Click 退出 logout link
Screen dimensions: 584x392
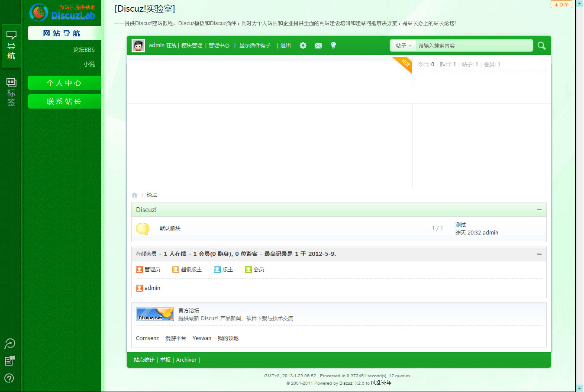(286, 45)
